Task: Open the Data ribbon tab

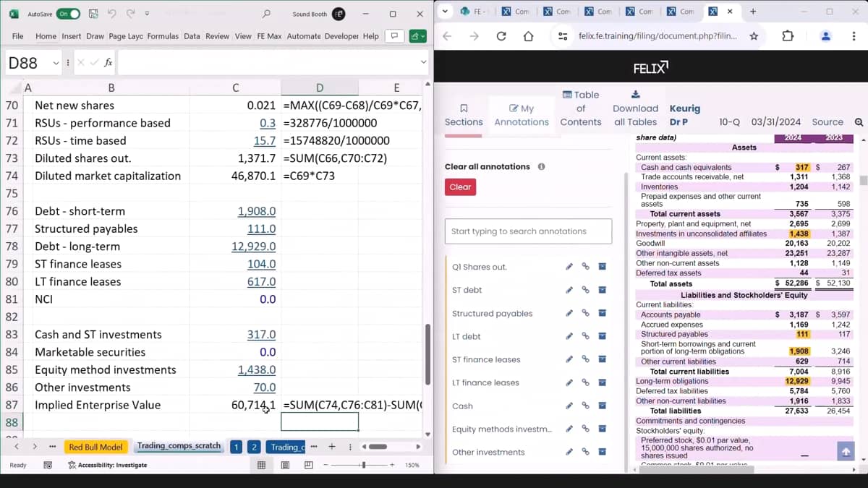Action: pyautogui.click(x=192, y=36)
